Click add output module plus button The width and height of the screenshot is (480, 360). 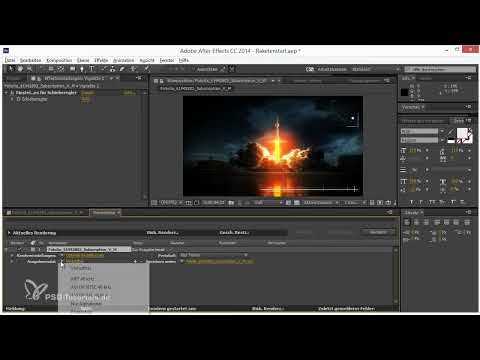[x=135, y=262]
